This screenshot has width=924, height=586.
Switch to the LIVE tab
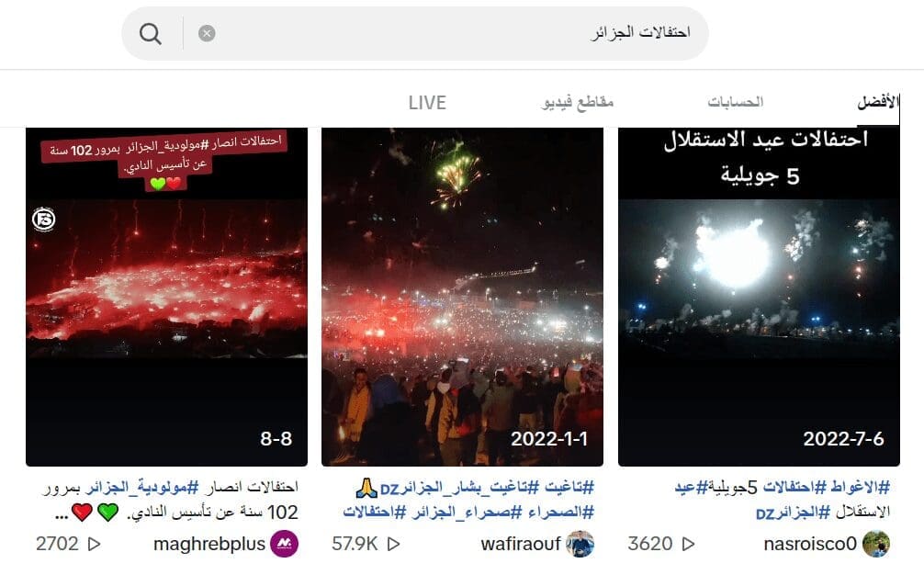point(427,103)
